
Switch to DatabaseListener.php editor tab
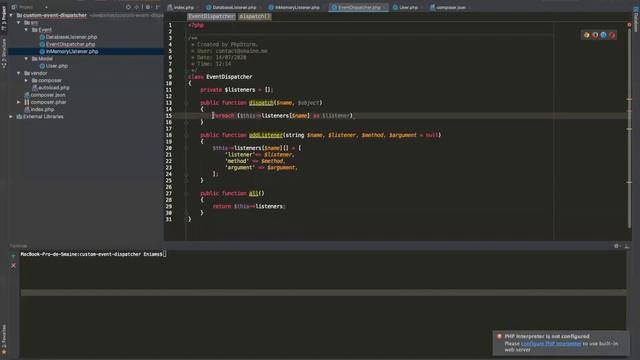[234, 7]
